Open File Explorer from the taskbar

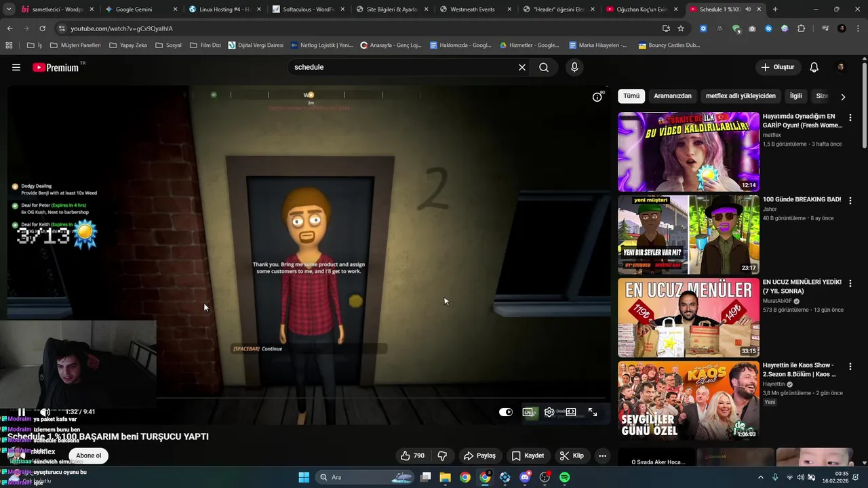(x=445, y=477)
